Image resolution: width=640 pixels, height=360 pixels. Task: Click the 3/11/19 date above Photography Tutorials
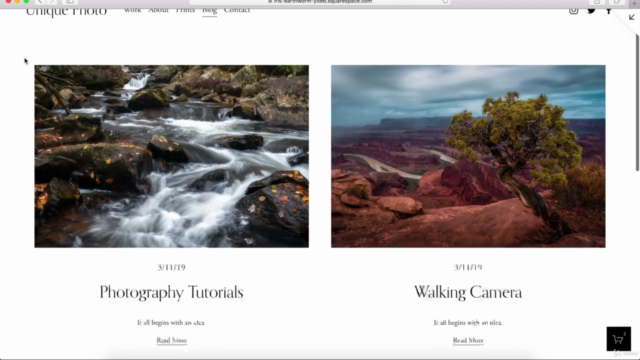[171, 267]
